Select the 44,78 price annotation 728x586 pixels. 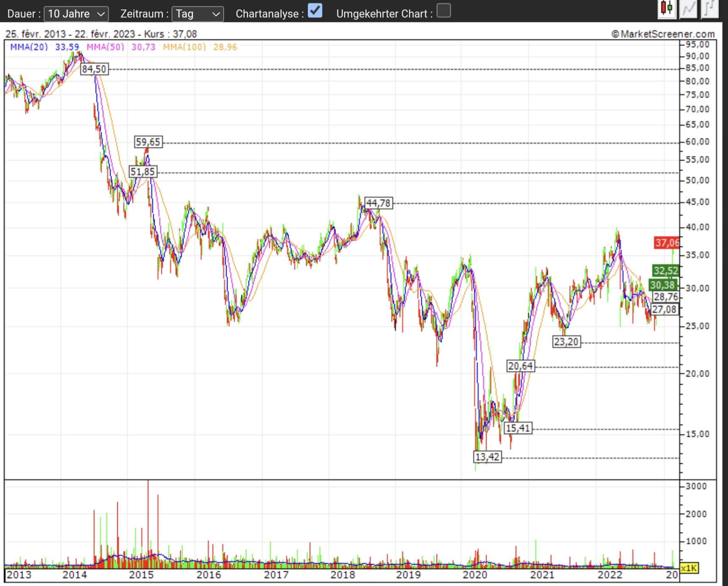tap(379, 203)
